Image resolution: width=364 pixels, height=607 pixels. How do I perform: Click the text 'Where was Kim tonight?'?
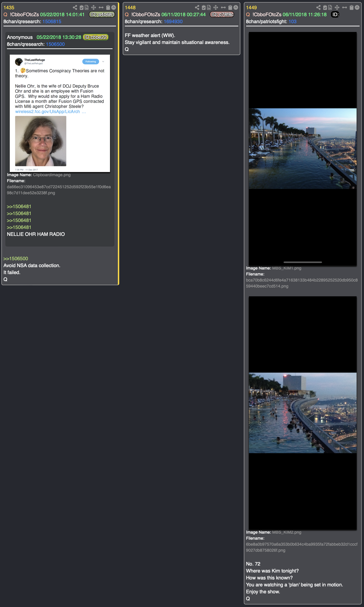[272, 571]
